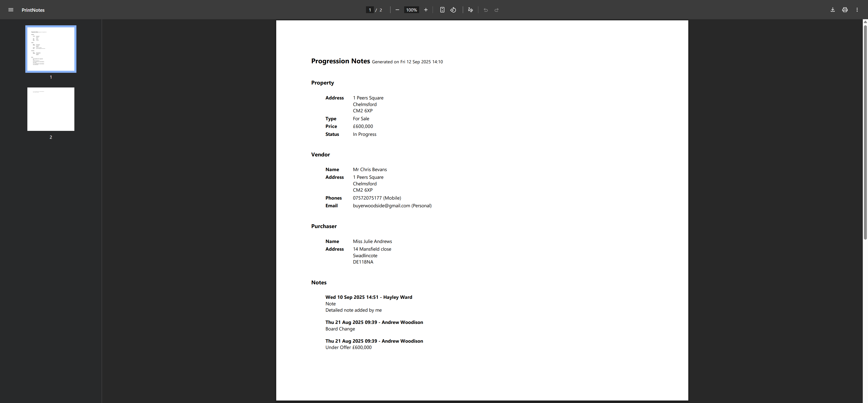
Task: Click the Progression Notes heading
Action: coord(340,61)
